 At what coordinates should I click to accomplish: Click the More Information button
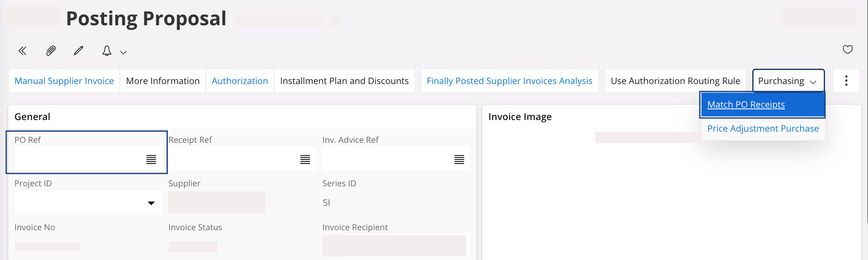coord(163,81)
